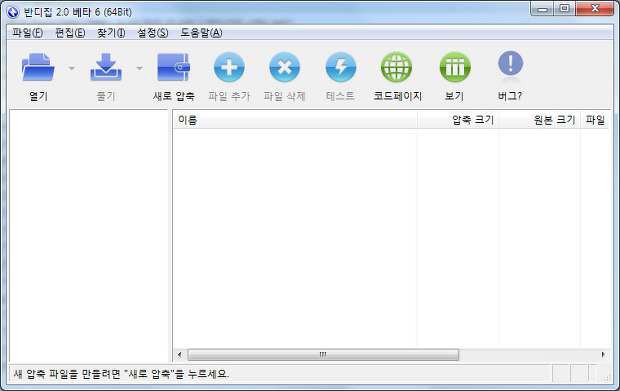Screen dimensions: 620x391
Task: Click the 코드페이지 (Code page) globe icon
Action: (x=396, y=67)
